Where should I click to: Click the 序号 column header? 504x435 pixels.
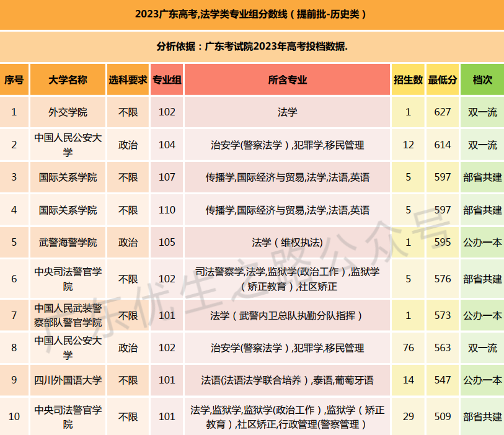tap(14, 79)
